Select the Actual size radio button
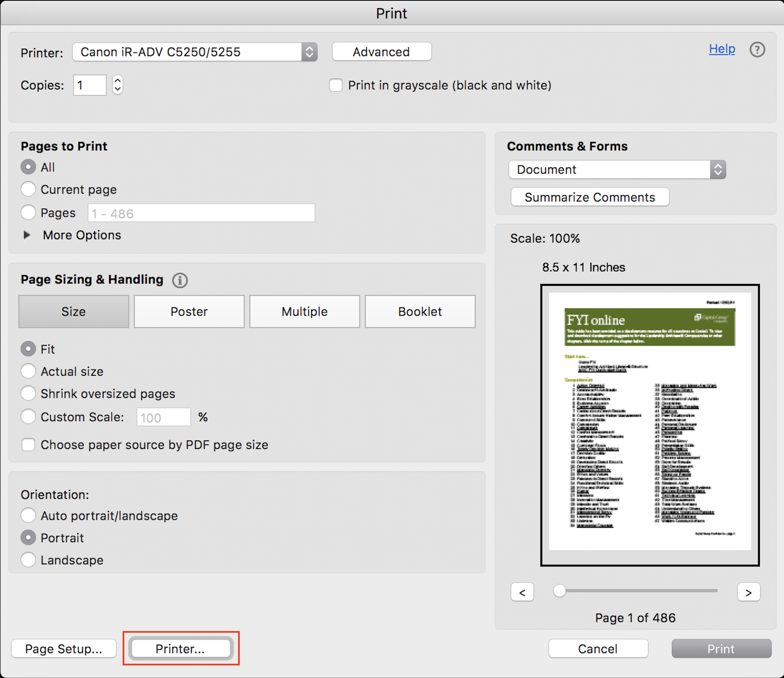 coord(28,371)
